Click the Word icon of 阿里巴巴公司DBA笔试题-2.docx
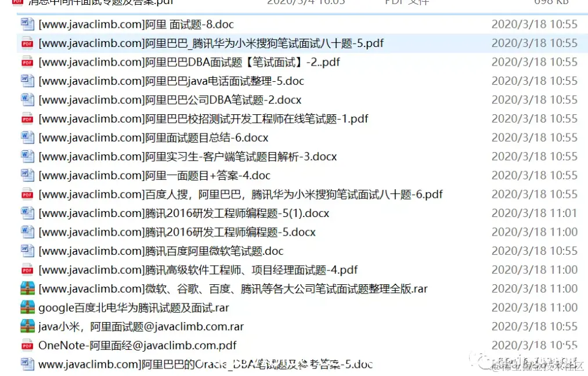 click(x=27, y=100)
